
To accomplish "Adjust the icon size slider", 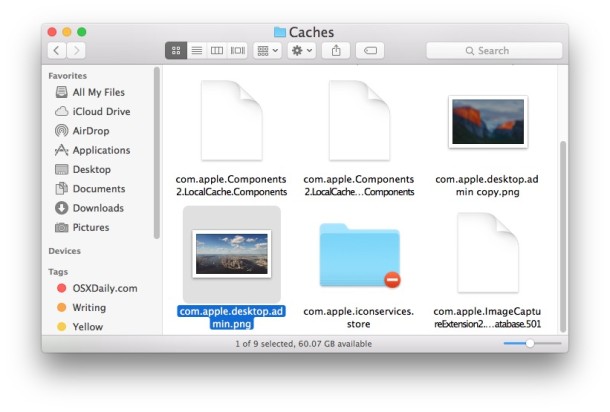I will [529, 343].
